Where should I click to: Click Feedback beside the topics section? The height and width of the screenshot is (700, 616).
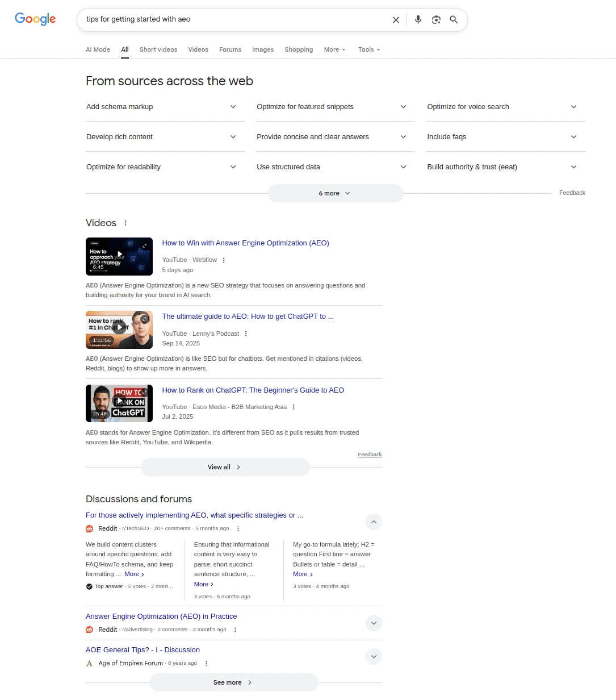pyautogui.click(x=572, y=193)
